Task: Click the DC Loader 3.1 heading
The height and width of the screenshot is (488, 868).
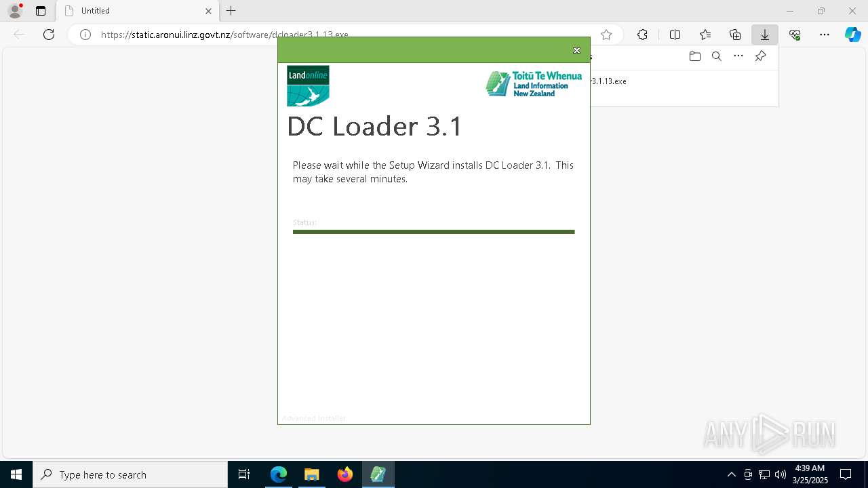Action: tap(374, 127)
